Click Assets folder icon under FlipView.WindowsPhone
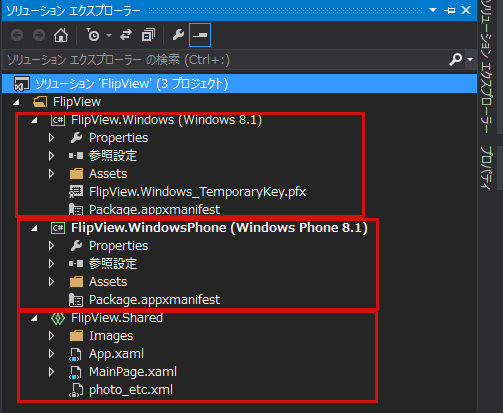 76,282
